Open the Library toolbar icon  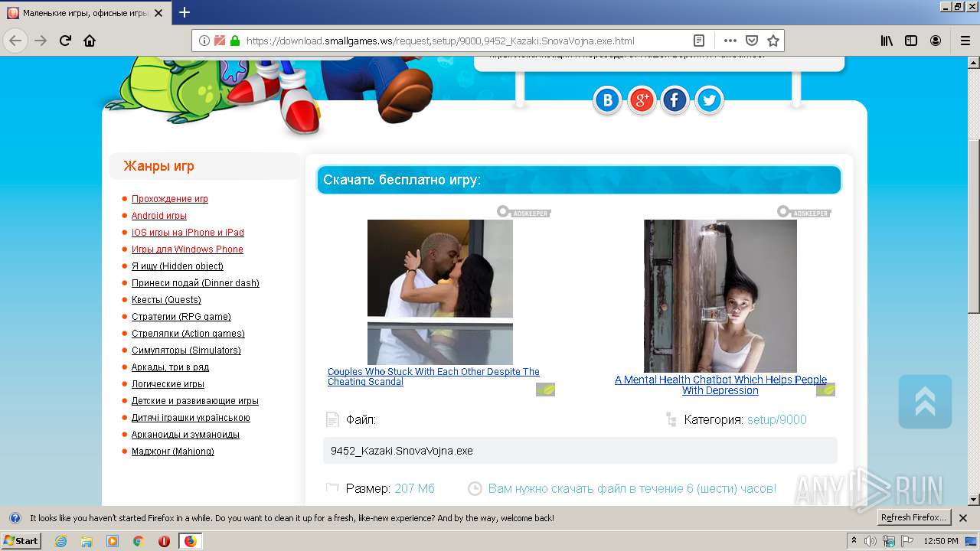click(x=887, y=41)
